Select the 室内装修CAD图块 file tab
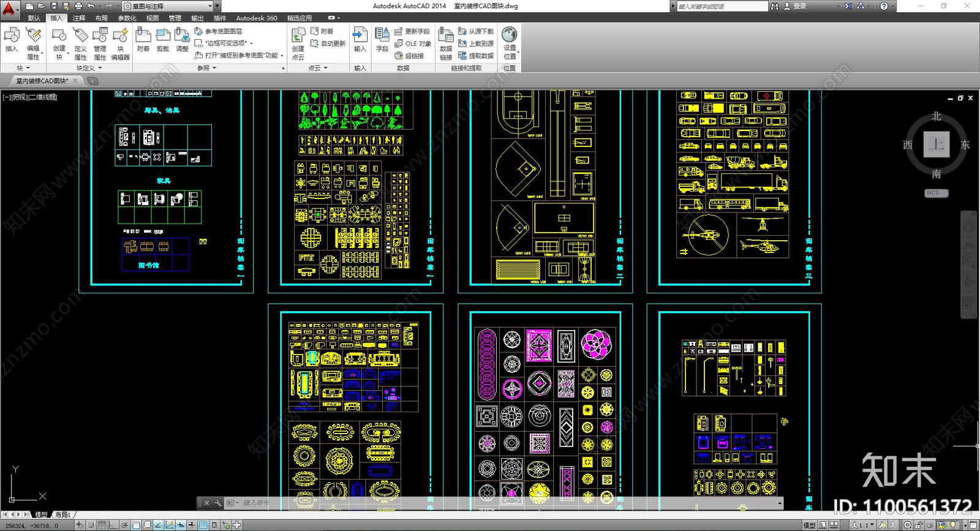The width and height of the screenshot is (980, 531). (42, 81)
